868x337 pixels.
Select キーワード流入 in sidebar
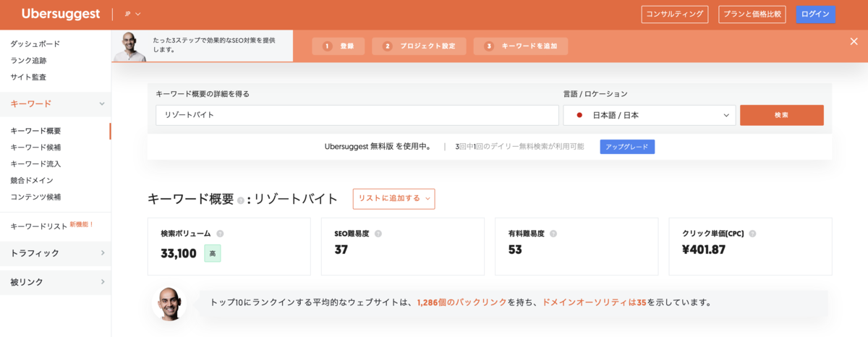point(35,164)
